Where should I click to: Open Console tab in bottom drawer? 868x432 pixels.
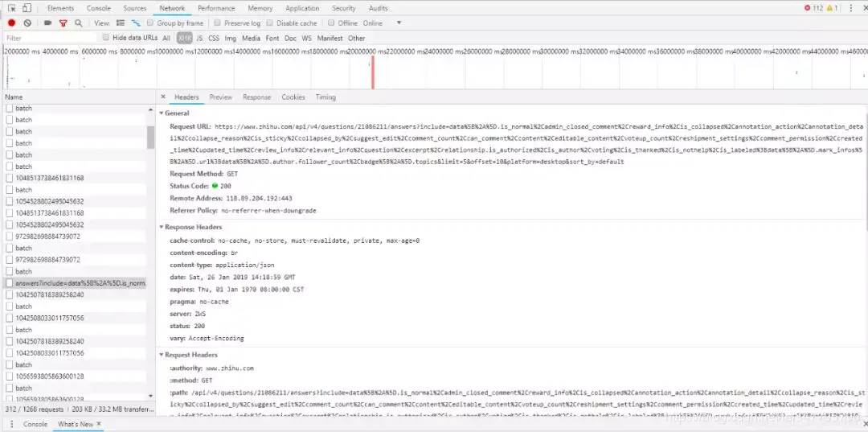click(35, 424)
